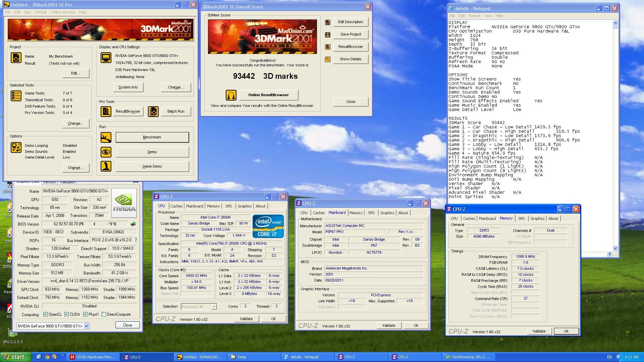Open Caches tab in CPU-Z processor window
The image size is (644, 362).
[176, 206]
